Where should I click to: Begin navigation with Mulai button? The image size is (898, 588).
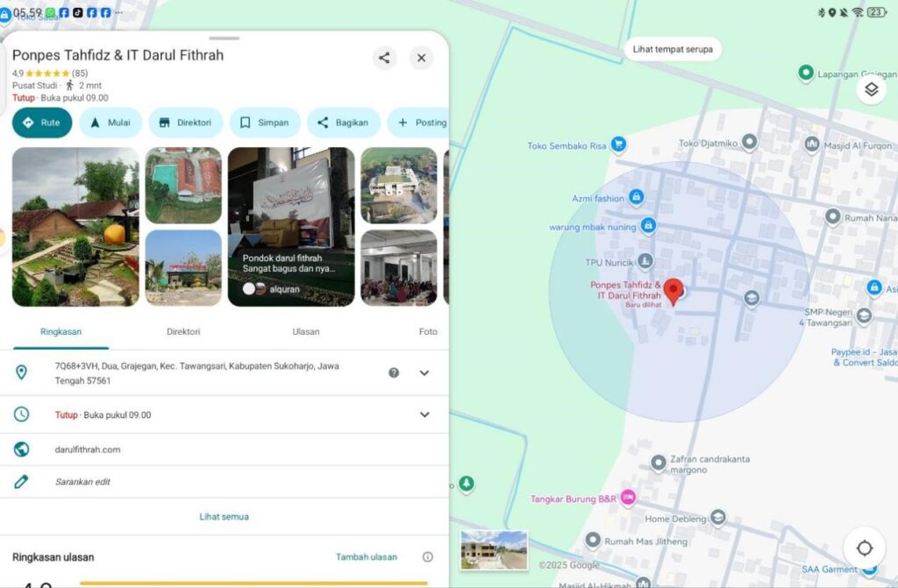(x=110, y=123)
